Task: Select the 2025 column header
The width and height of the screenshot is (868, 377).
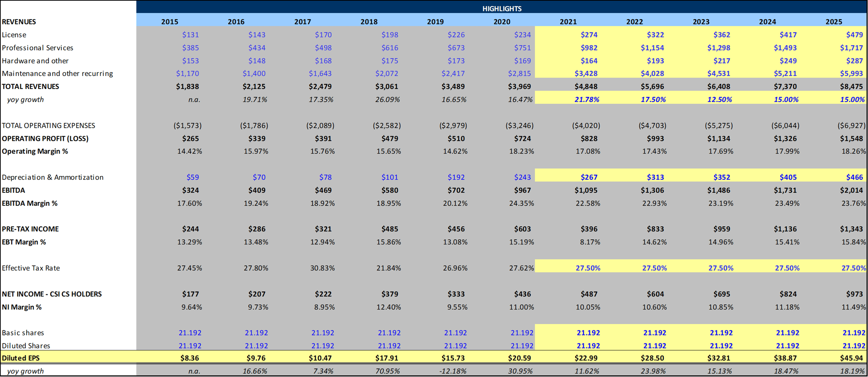Action: 834,22
